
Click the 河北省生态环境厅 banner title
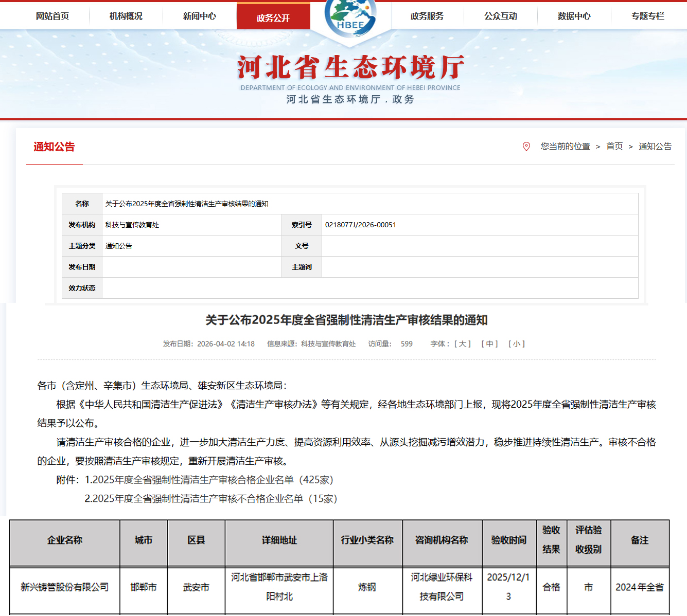[350, 67]
